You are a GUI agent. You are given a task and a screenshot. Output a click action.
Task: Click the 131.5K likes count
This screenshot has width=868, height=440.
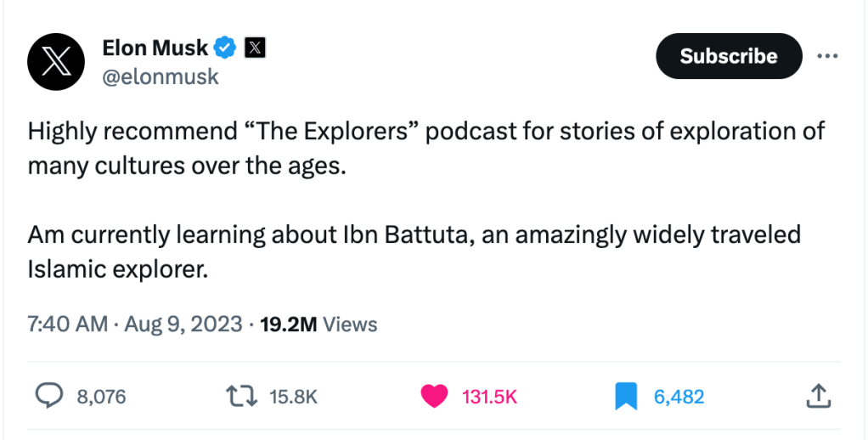(489, 396)
